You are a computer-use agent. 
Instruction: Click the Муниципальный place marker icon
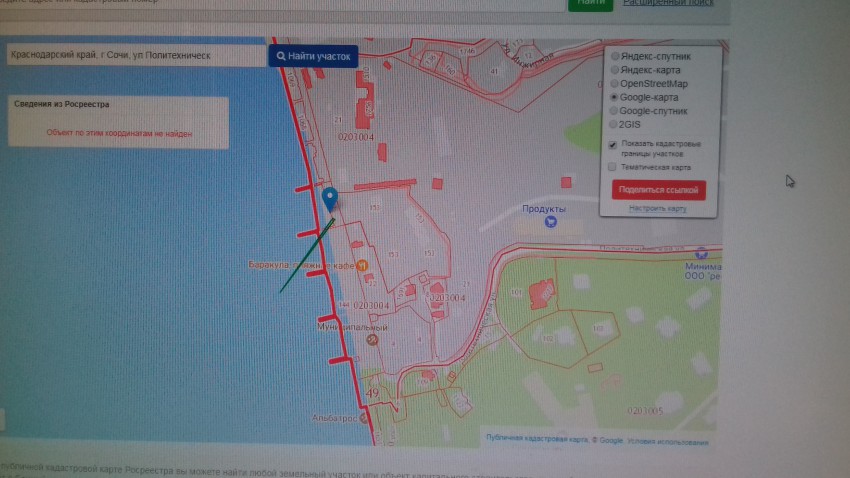[x=372, y=340]
